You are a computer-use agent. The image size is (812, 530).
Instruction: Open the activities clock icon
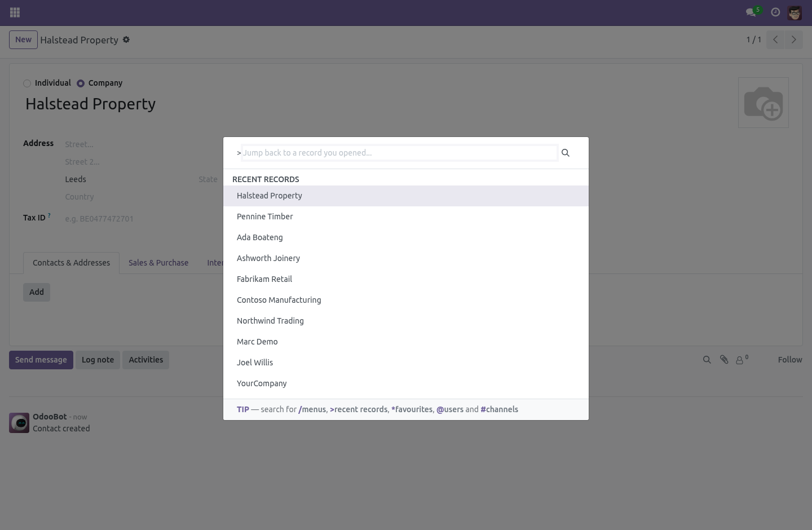click(775, 12)
